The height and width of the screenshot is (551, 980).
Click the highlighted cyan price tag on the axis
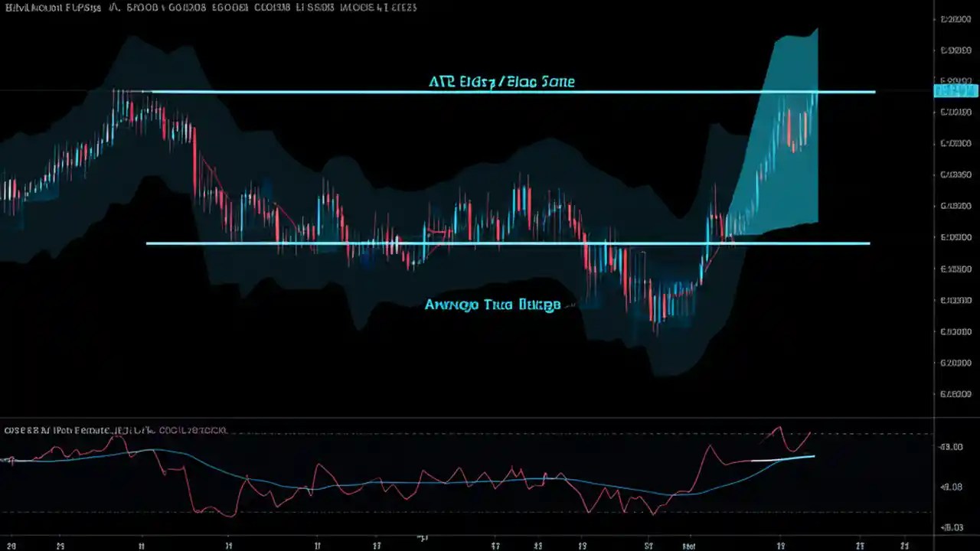point(955,92)
